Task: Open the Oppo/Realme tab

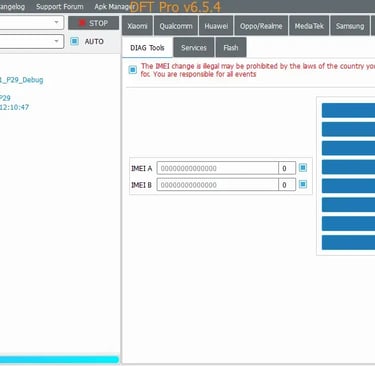Action: [261, 26]
